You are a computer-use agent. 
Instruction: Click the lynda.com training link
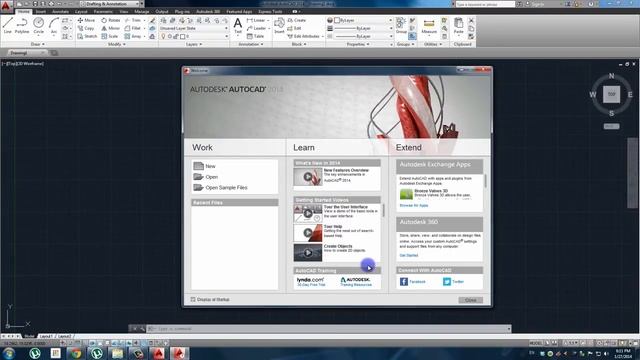[311, 282]
